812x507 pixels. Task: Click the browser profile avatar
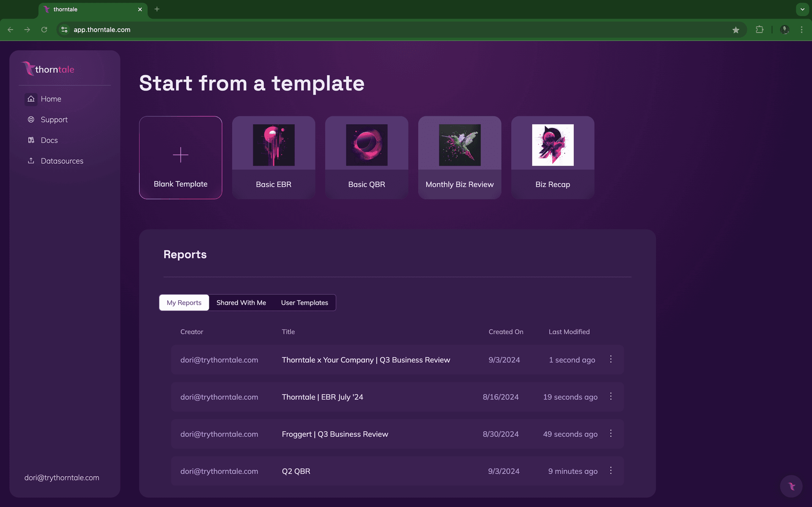pos(785,30)
